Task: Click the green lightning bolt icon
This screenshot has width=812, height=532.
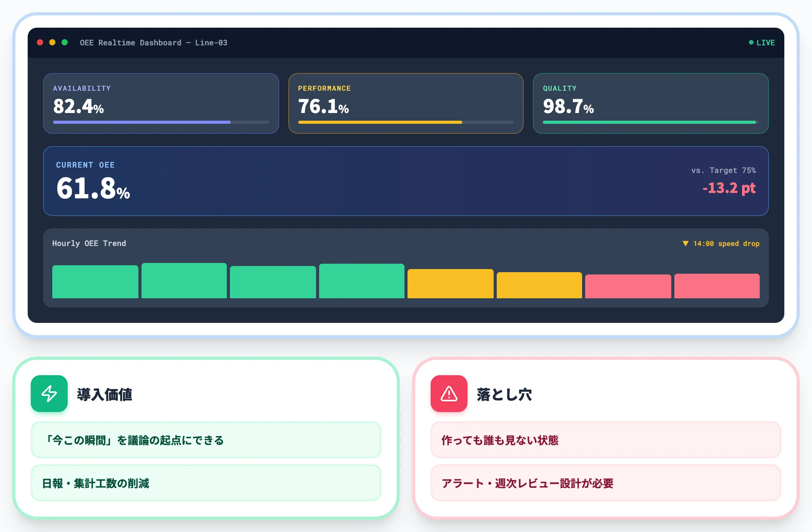Action: tap(49, 394)
